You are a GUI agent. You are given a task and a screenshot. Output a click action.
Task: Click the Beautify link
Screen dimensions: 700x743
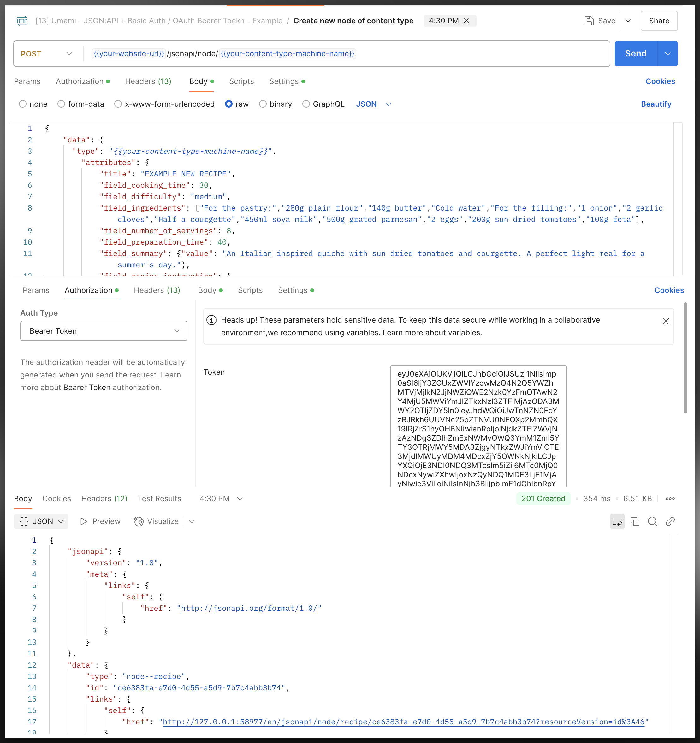(656, 104)
